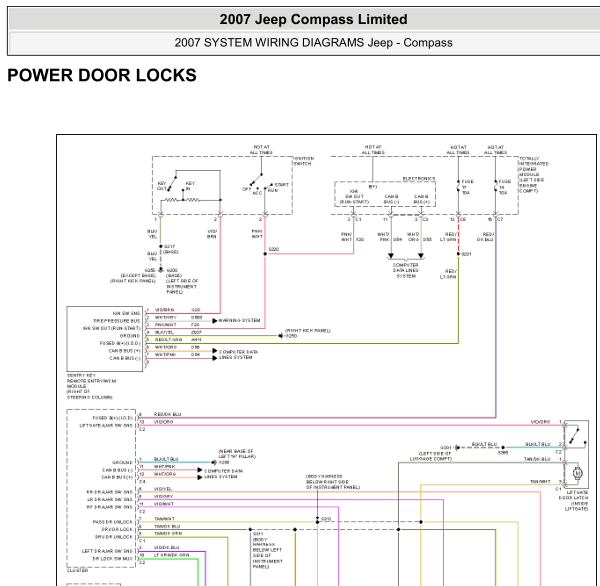
Task: Click the 'WARNING SYSTEM' arrow label
Action: tap(239, 320)
